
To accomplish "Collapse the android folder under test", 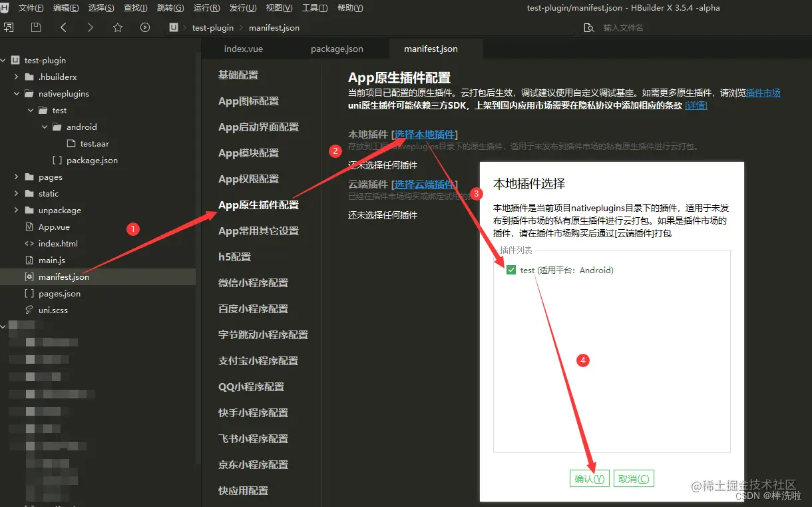I will [43, 127].
